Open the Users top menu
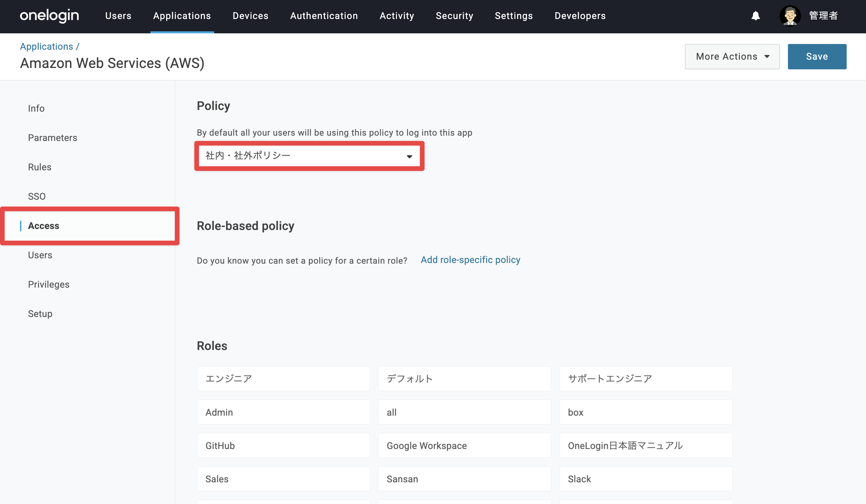 [x=118, y=16]
